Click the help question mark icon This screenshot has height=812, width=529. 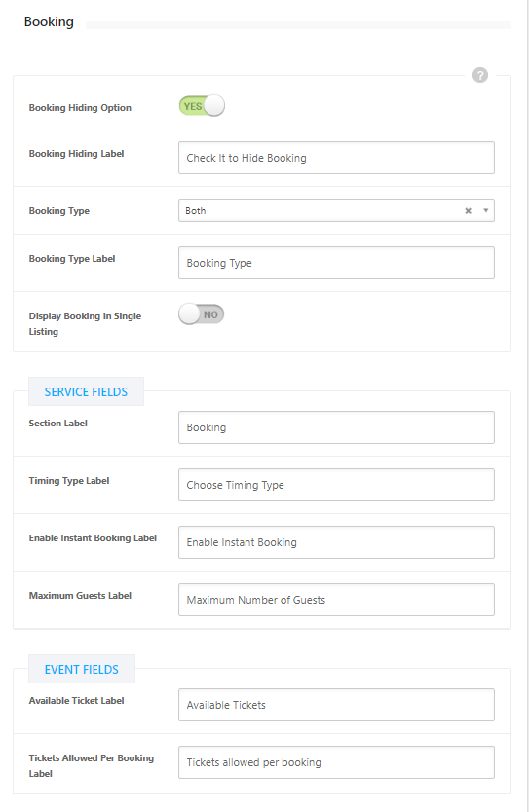tap(479, 75)
